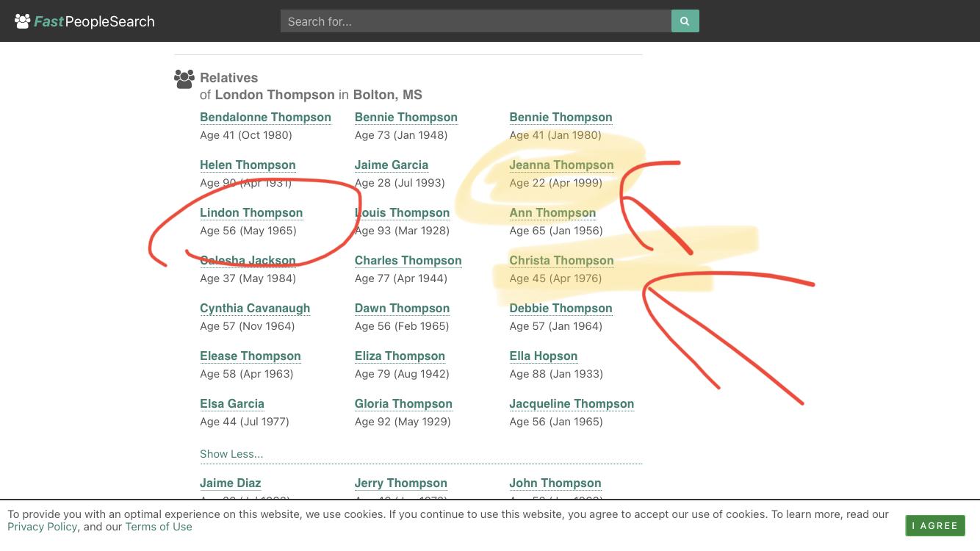Click text Age 57 (Nov 1964)
Screen dimensions: 980x551
tap(248, 326)
